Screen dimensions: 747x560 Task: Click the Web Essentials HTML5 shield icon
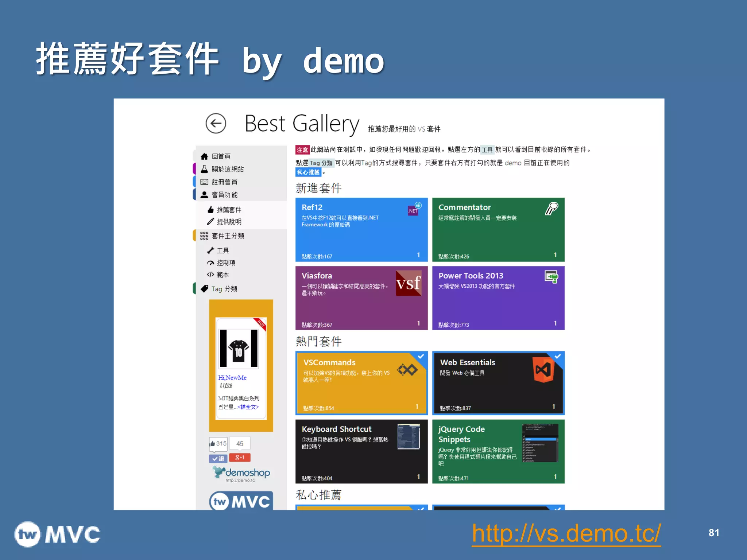pos(543,370)
